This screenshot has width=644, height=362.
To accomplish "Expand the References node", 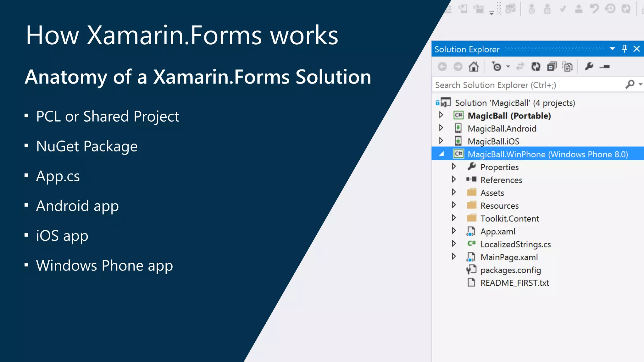I will (x=454, y=179).
